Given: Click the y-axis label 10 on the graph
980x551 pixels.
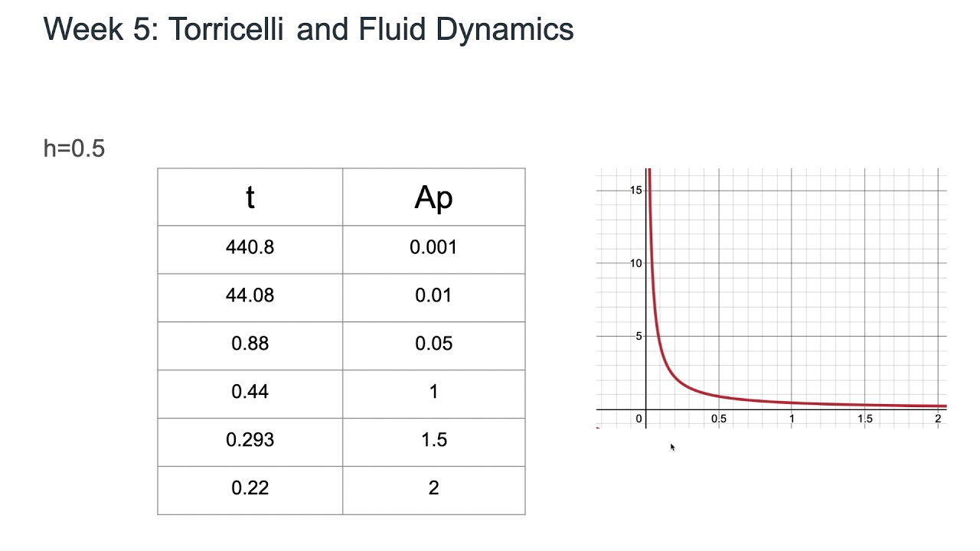Looking at the screenshot, I should (635, 263).
